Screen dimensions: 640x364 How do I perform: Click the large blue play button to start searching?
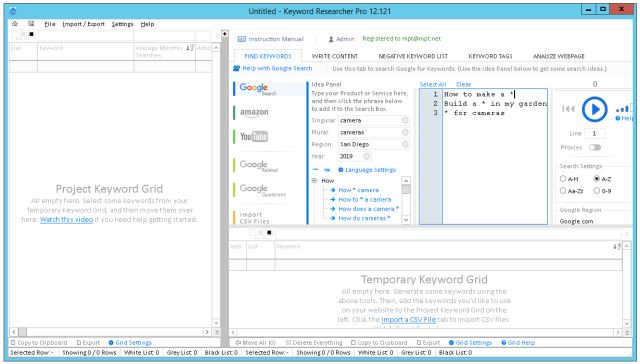click(x=595, y=109)
